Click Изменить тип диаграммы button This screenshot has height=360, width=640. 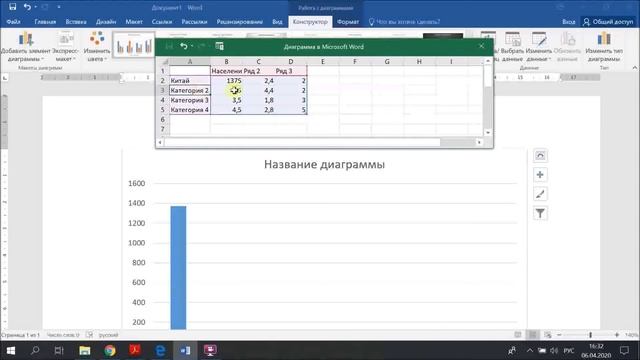point(604,47)
